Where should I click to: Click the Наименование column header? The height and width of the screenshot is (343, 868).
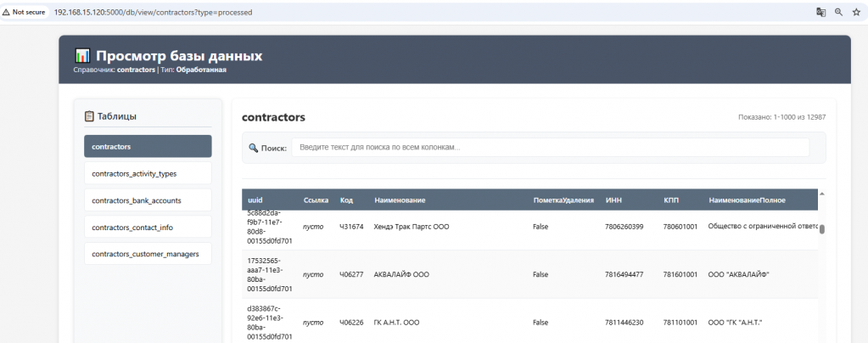coord(400,200)
